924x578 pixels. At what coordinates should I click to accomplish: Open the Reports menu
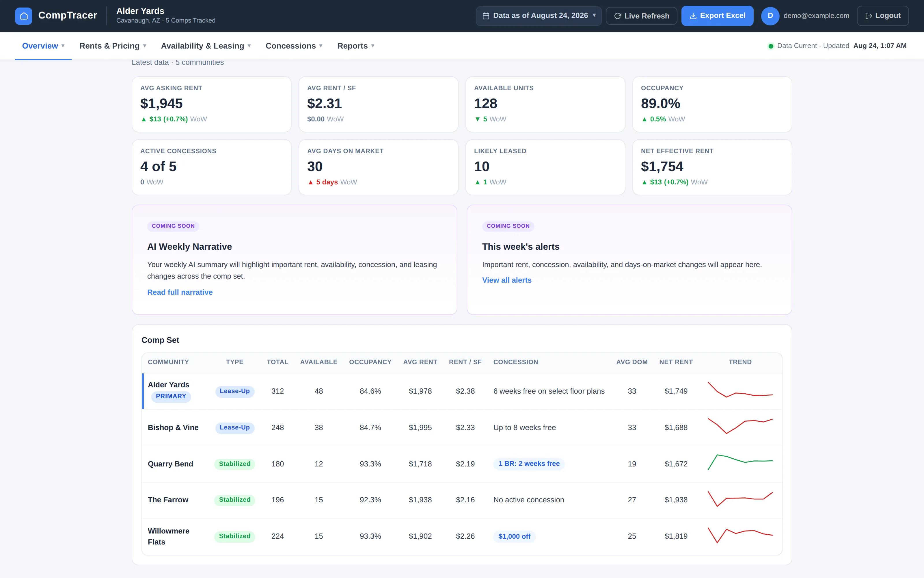(355, 46)
